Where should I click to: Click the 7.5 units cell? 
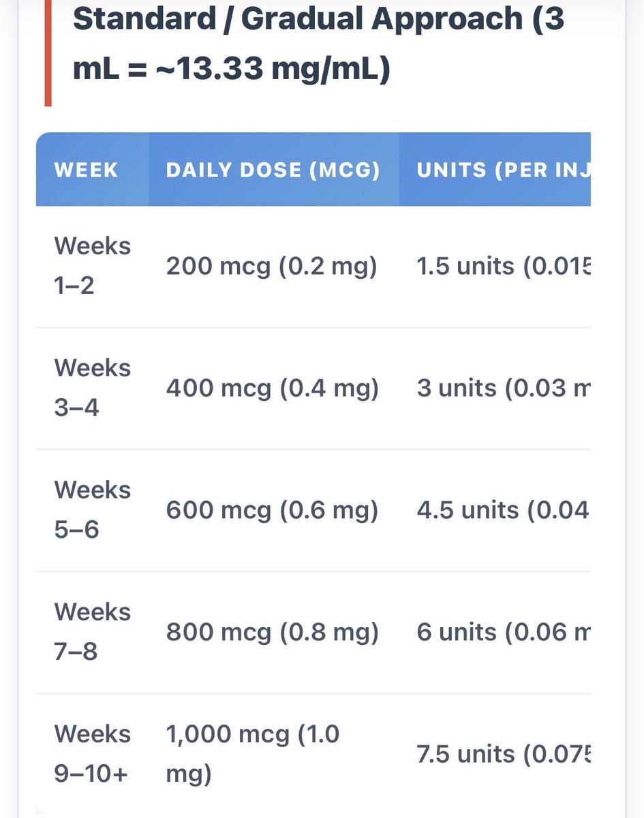click(504, 754)
